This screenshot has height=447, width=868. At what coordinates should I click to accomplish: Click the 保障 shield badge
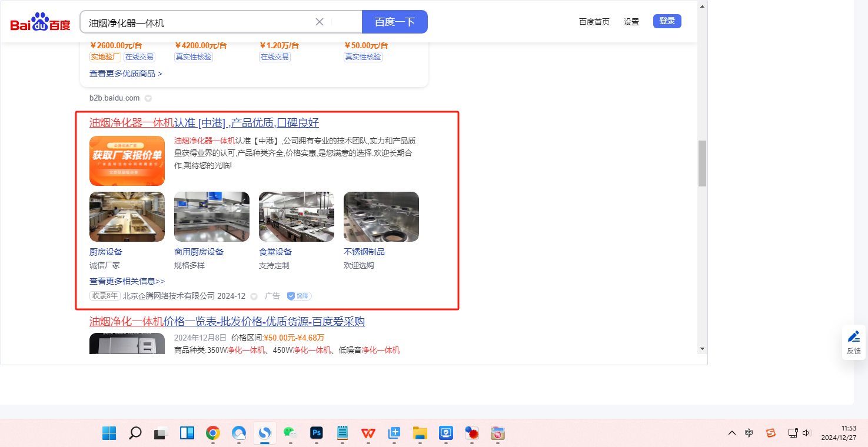[299, 296]
